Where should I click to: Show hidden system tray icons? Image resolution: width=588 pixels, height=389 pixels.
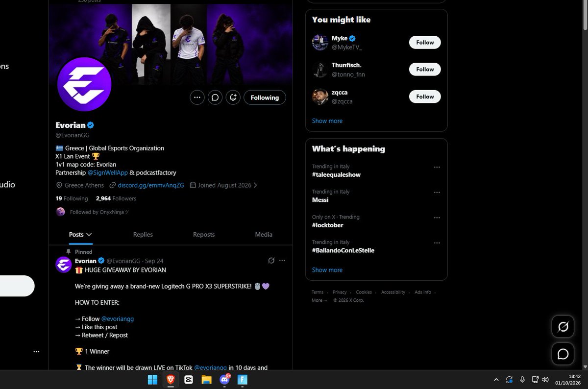(496, 380)
